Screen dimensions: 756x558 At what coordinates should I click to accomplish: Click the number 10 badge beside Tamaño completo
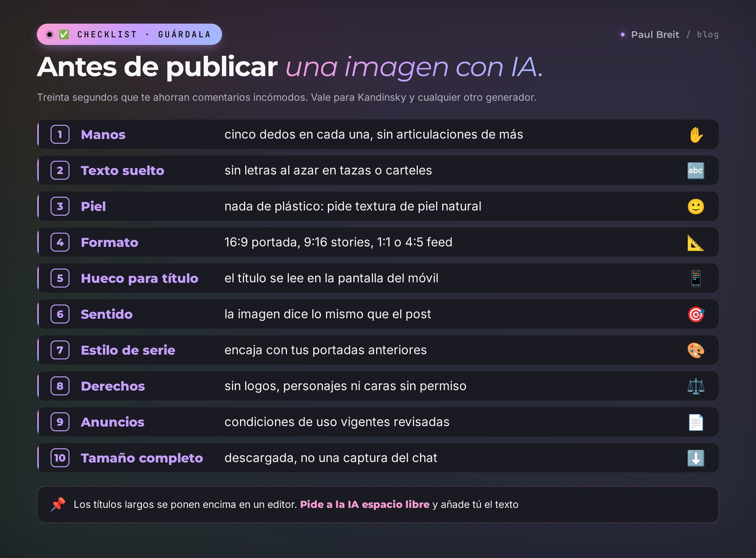60,458
